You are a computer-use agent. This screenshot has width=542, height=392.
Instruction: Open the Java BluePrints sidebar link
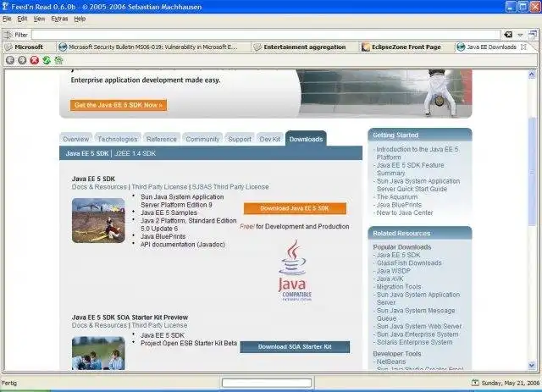(x=399, y=205)
